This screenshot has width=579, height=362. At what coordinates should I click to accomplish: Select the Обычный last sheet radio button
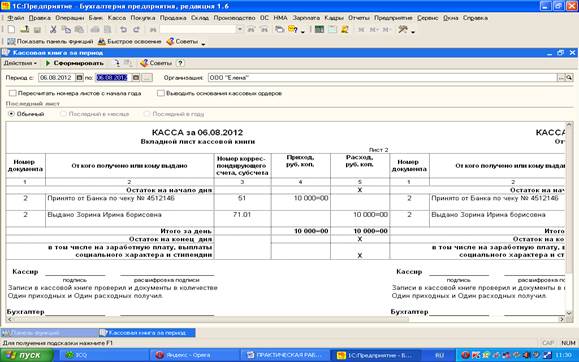pos(11,114)
